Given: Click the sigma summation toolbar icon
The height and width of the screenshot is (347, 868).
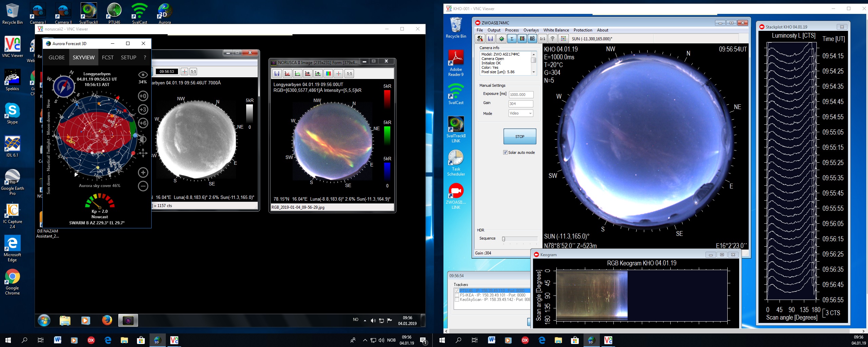Looking at the screenshot, I should pos(512,39).
